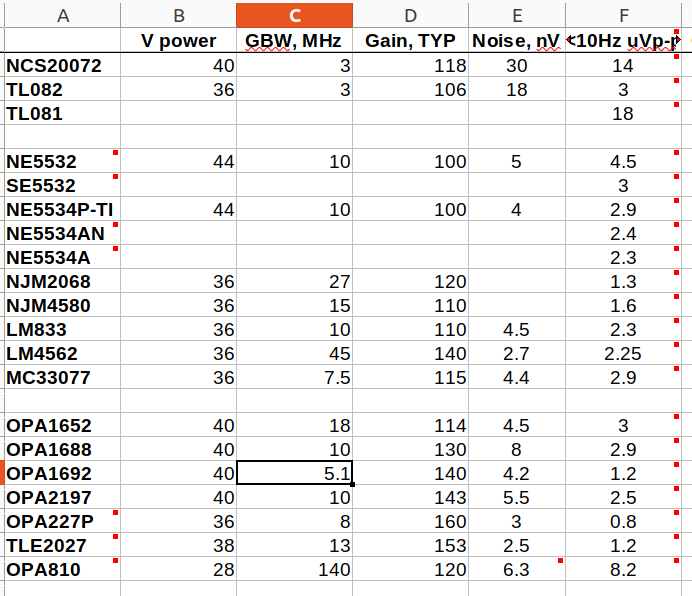Select the NE5534AN cell
The width and height of the screenshot is (692, 596).
(x=63, y=233)
